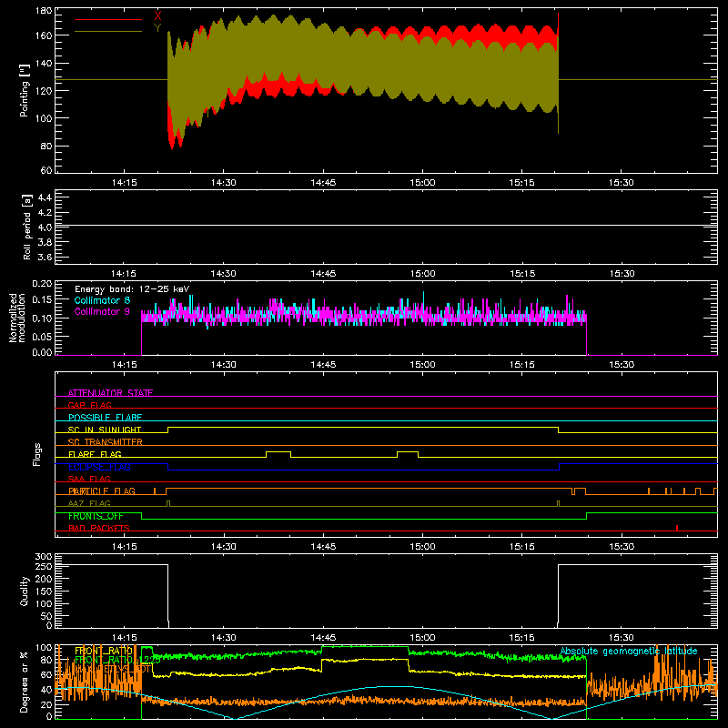Click the magenta Collimator 9 legend label
This screenshot has width=728, height=728.
102,311
